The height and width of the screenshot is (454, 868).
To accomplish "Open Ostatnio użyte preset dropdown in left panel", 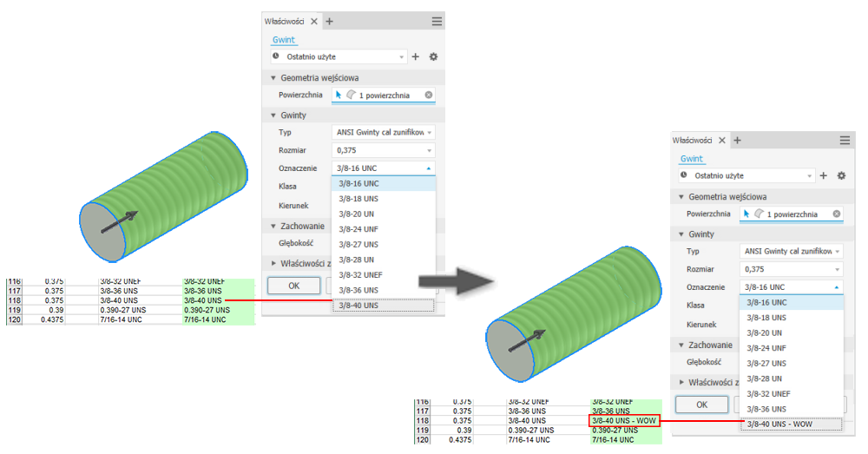I will click(339, 56).
